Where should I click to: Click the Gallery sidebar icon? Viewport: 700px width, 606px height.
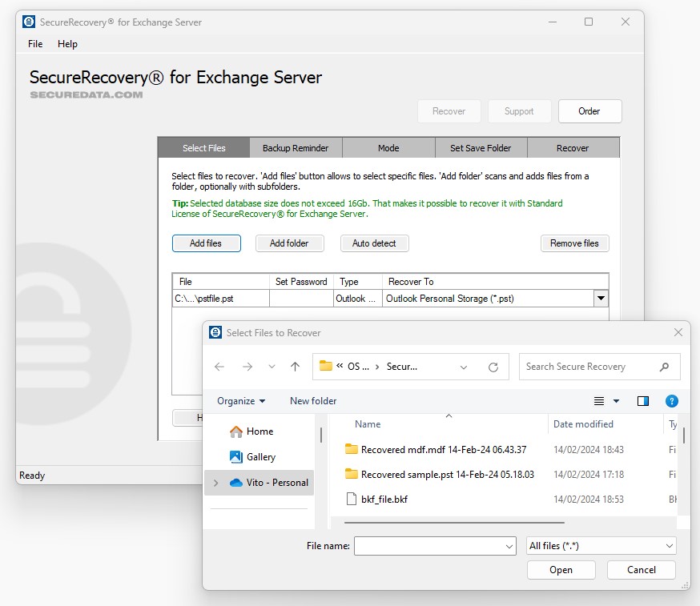click(x=236, y=457)
